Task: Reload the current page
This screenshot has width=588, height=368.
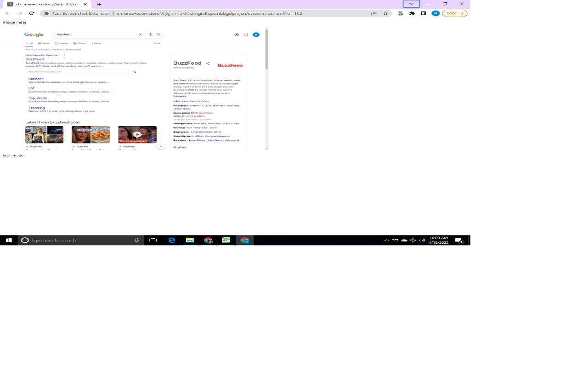Action: [x=32, y=13]
